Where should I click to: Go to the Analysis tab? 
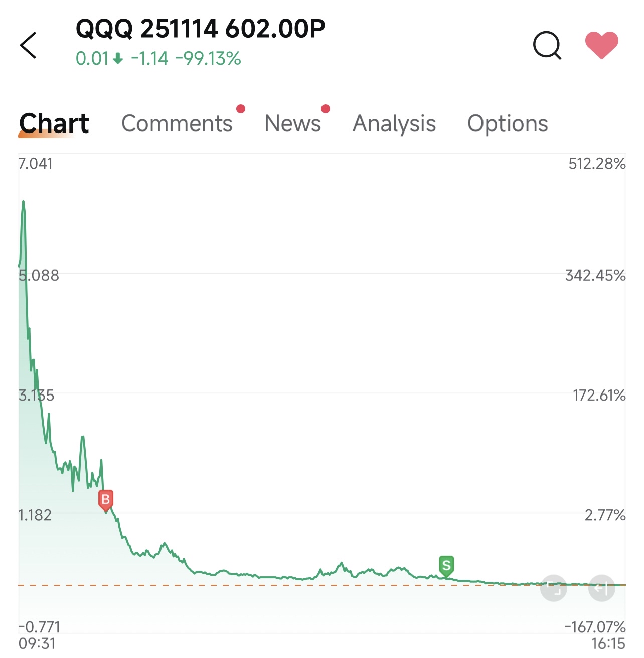click(394, 123)
